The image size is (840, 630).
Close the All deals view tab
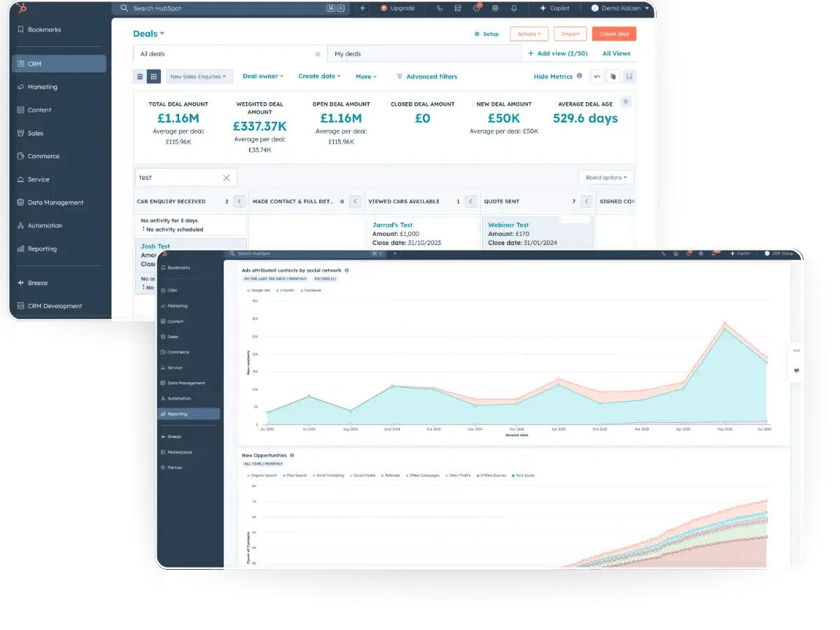pyautogui.click(x=318, y=54)
